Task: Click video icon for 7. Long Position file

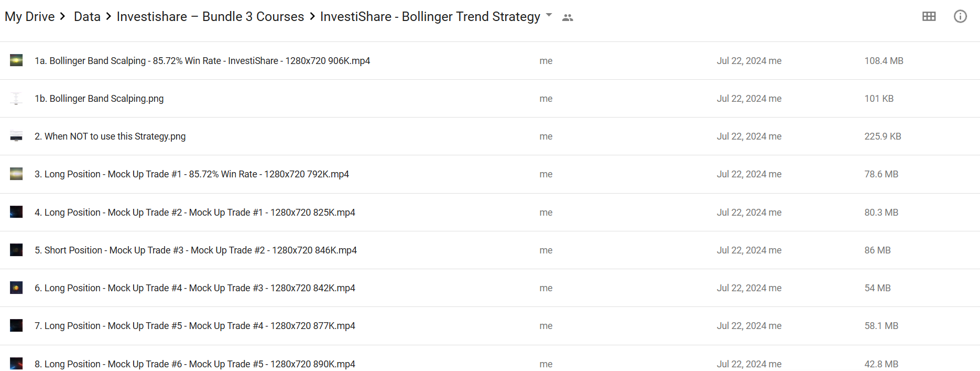Action: (16, 326)
